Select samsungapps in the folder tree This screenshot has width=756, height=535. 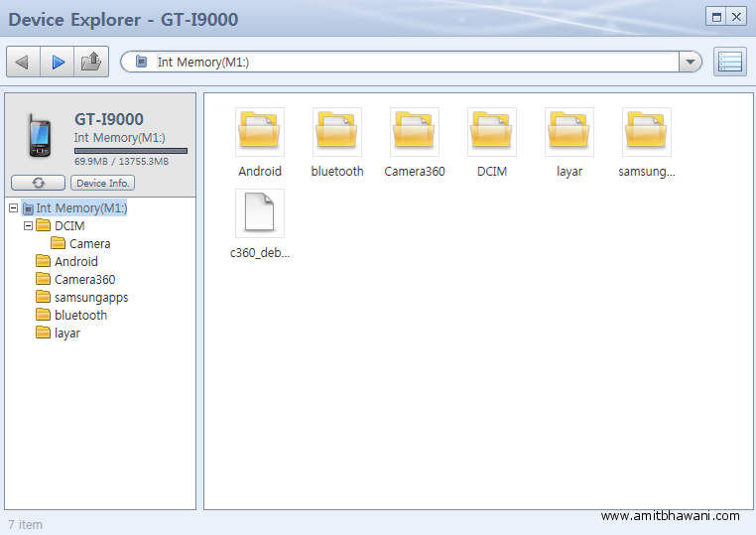click(82, 297)
